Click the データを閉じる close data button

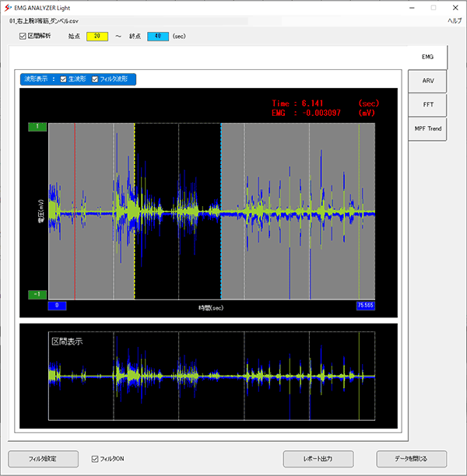click(x=412, y=459)
